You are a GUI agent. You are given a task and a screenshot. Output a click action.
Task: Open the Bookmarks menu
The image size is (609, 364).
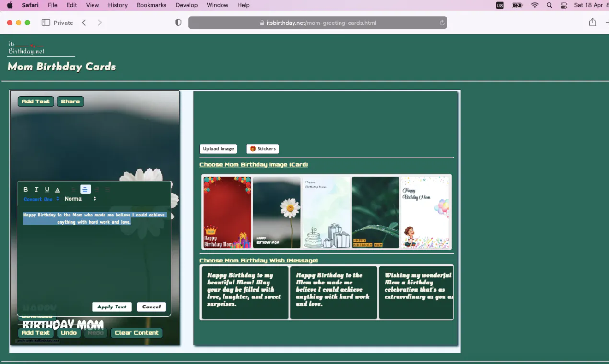coord(152,5)
